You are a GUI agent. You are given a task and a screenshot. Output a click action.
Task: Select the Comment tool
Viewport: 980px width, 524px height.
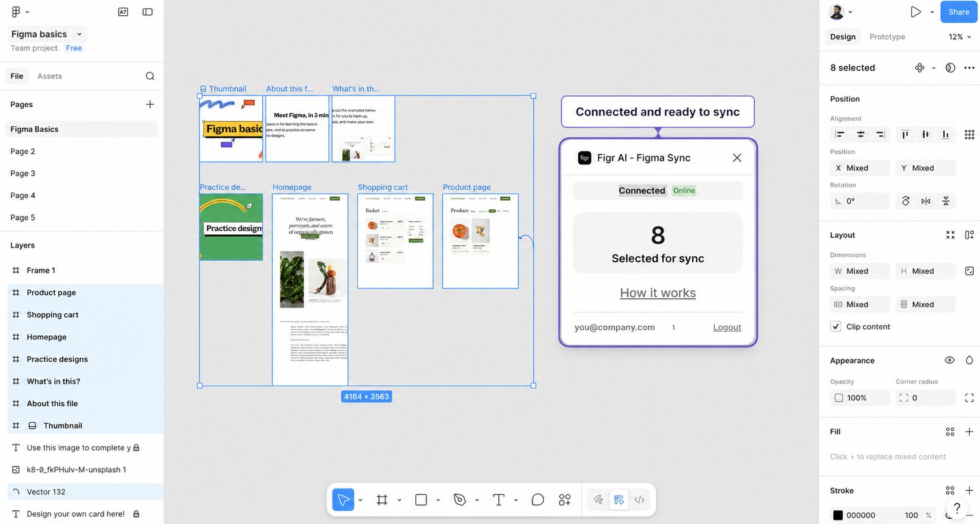(x=538, y=500)
